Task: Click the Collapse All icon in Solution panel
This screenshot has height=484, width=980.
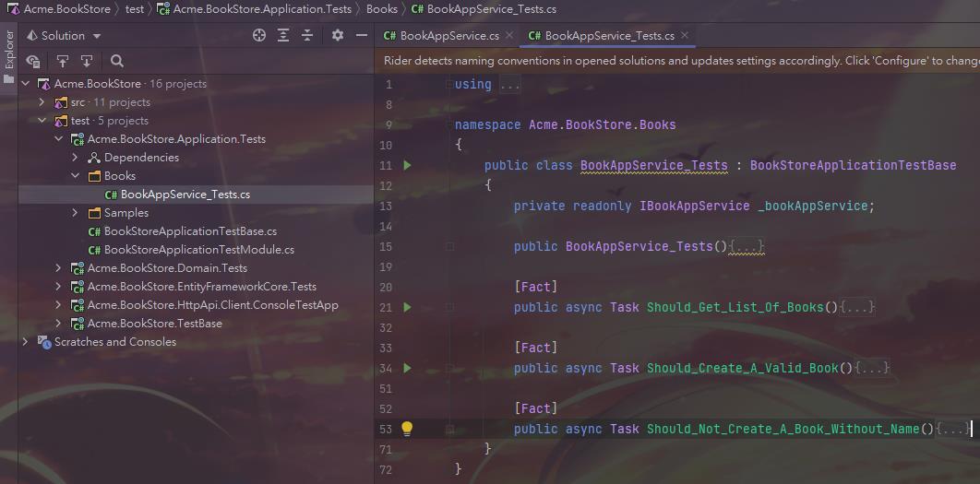Action: (x=307, y=35)
